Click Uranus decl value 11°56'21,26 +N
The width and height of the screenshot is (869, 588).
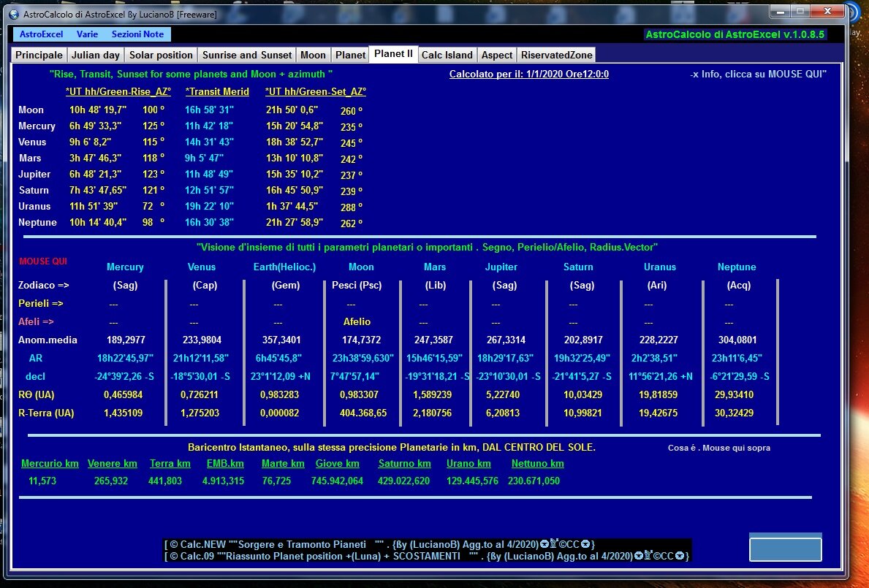coord(660,376)
